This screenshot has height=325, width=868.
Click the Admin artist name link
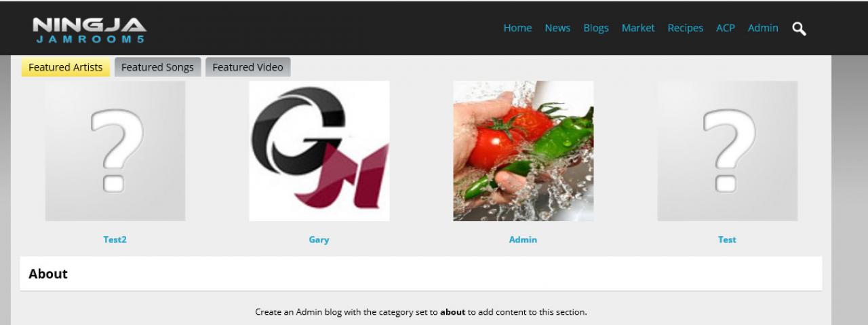click(x=523, y=240)
